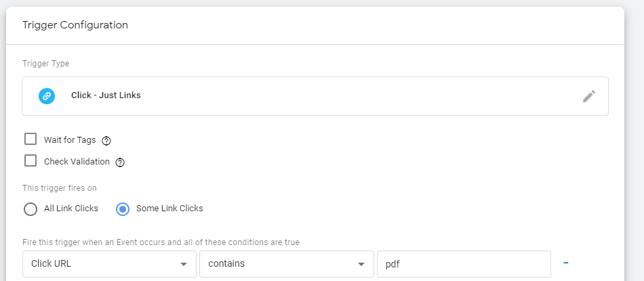Click the blue link icon for Just Links
The height and width of the screenshot is (281, 644).
47,96
